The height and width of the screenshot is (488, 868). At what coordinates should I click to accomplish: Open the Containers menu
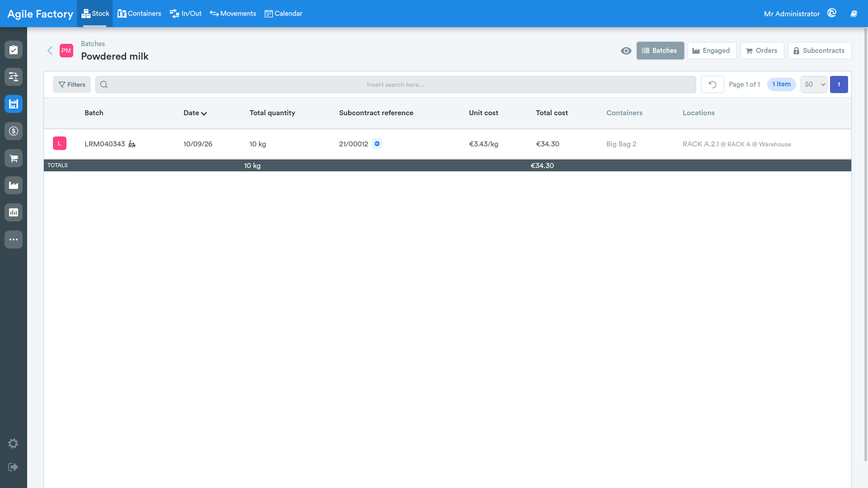point(139,14)
